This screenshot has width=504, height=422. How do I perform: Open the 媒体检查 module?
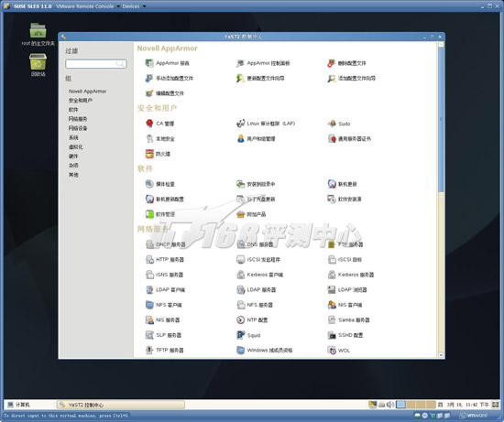point(160,184)
